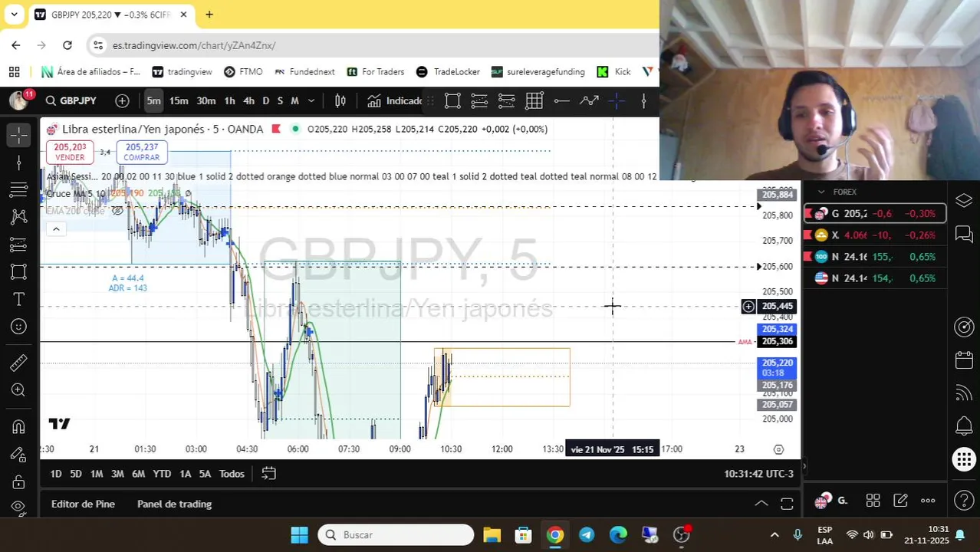The width and height of the screenshot is (980, 552).
Task: Expand the timeframe intervals dropdown
Action: (x=311, y=100)
